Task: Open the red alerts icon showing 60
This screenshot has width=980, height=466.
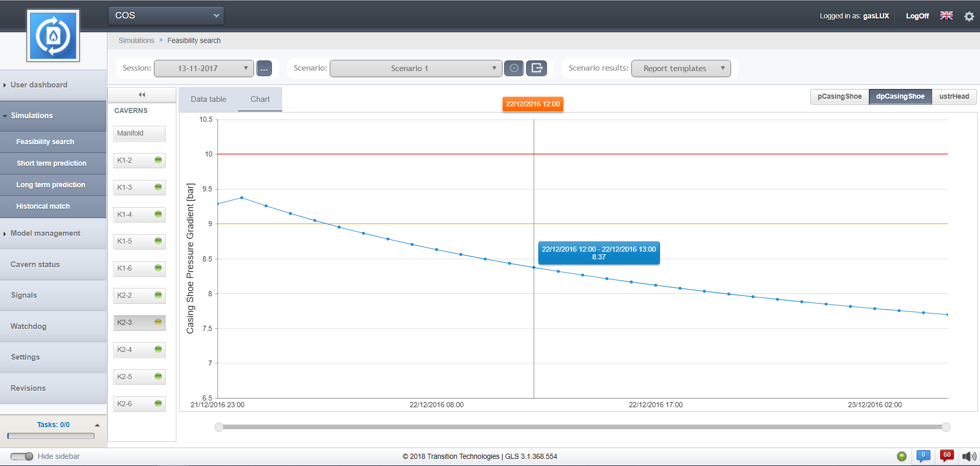Action: 946,456
